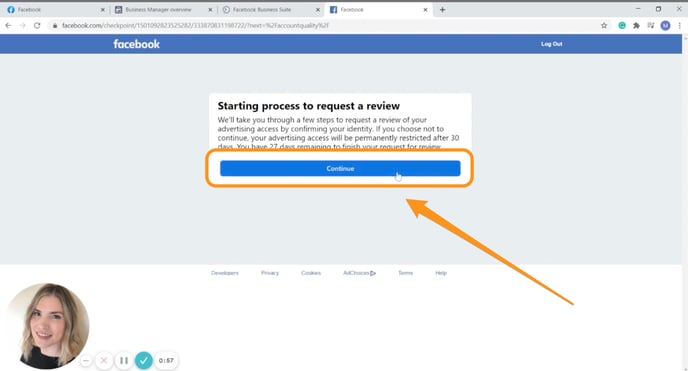Open the Extensions puzzle icon
Screen dimensions: 688x371
[x=636, y=25]
